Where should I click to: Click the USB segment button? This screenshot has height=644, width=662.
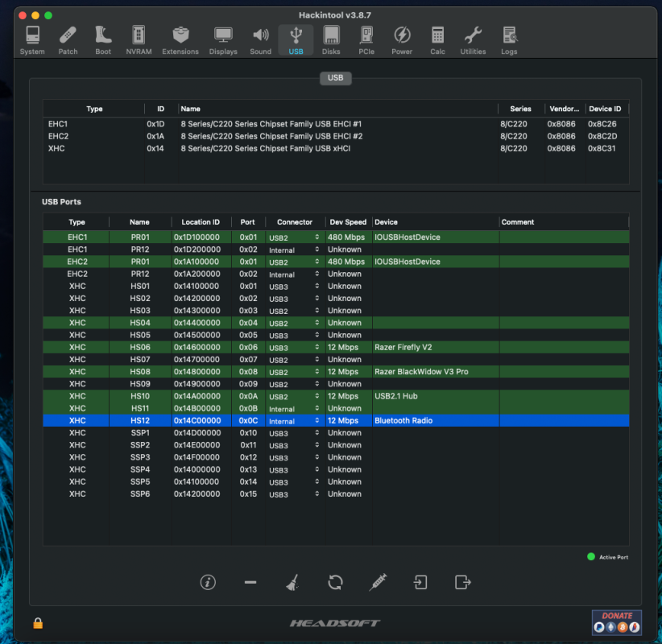[335, 78]
